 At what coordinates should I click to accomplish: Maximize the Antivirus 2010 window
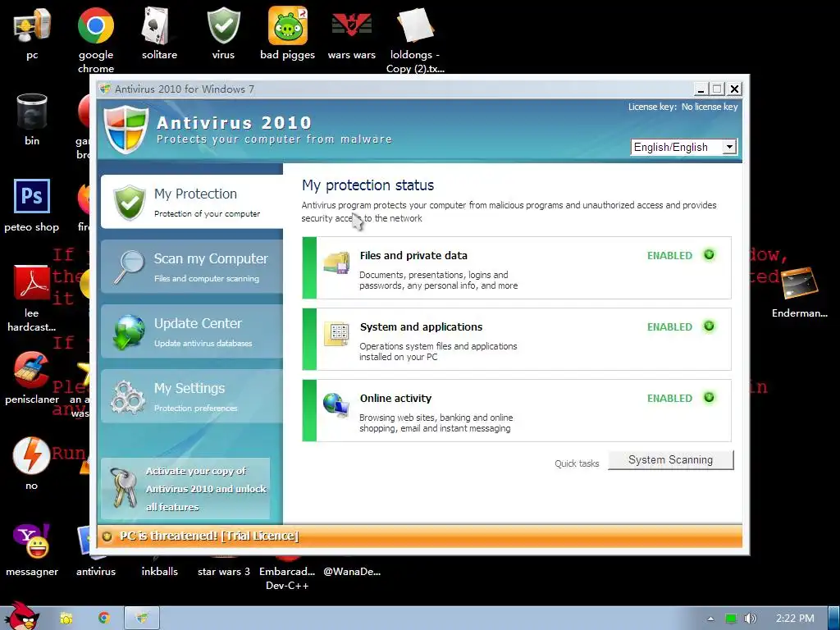717,89
